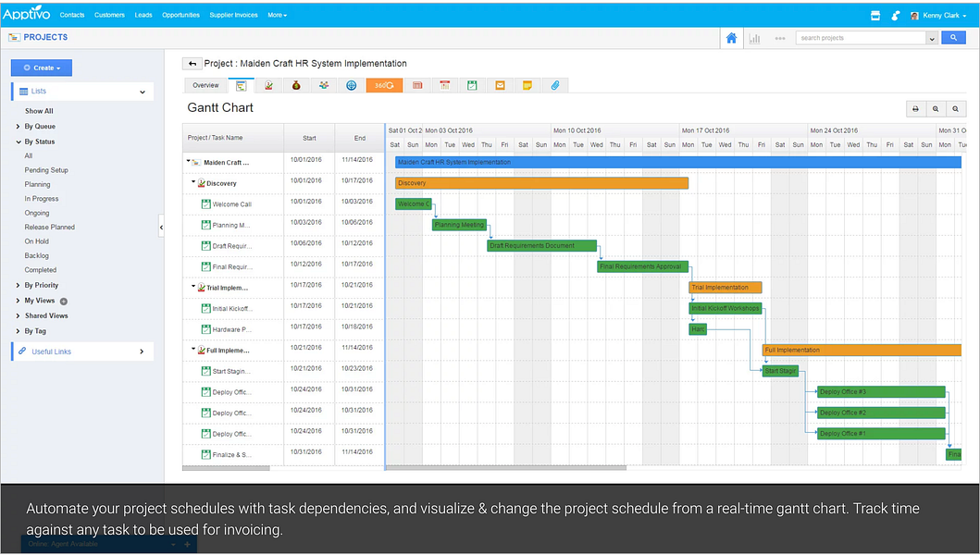The height and width of the screenshot is (555, 980).
Task: Open Contacts in the top menu
Action: pyautogui.click(x=72, y=15)
